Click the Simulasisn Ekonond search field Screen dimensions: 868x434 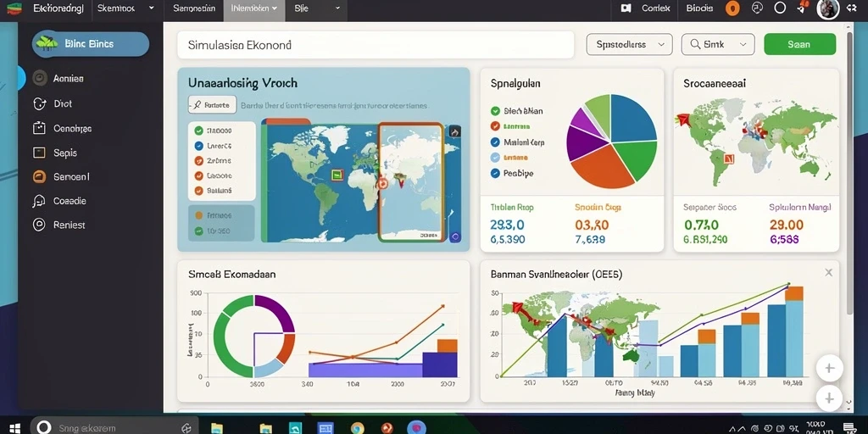click(376, 45)
